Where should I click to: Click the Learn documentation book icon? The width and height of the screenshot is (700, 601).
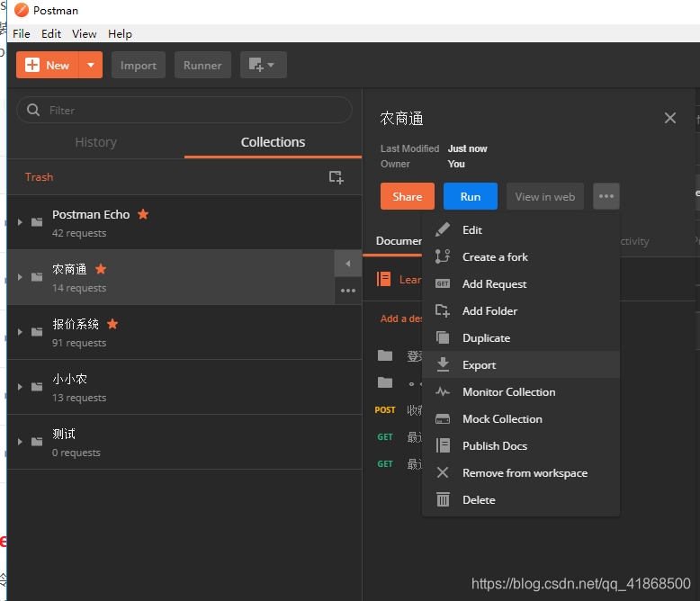pyautogui.click(x=383, y=279)
